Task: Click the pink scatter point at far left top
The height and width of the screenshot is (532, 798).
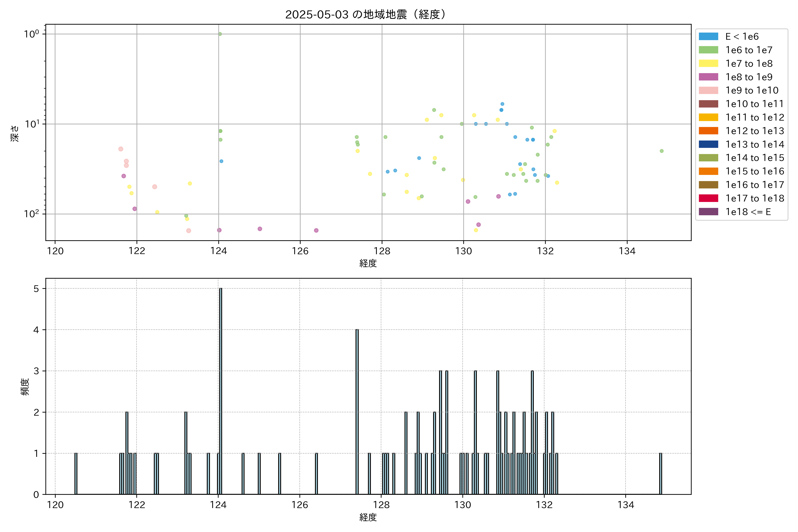Action: coord(121,149)
